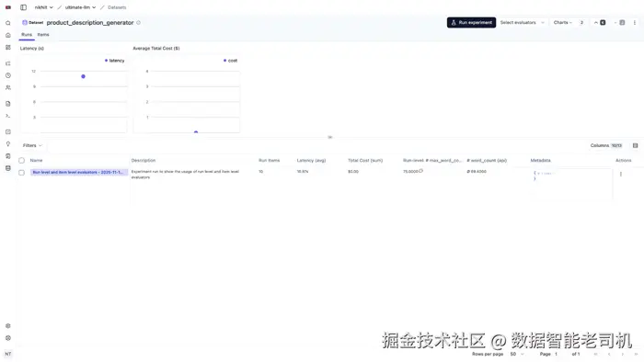
Task: Click the cost data point in chart
Action: click(x=196, y=132)
